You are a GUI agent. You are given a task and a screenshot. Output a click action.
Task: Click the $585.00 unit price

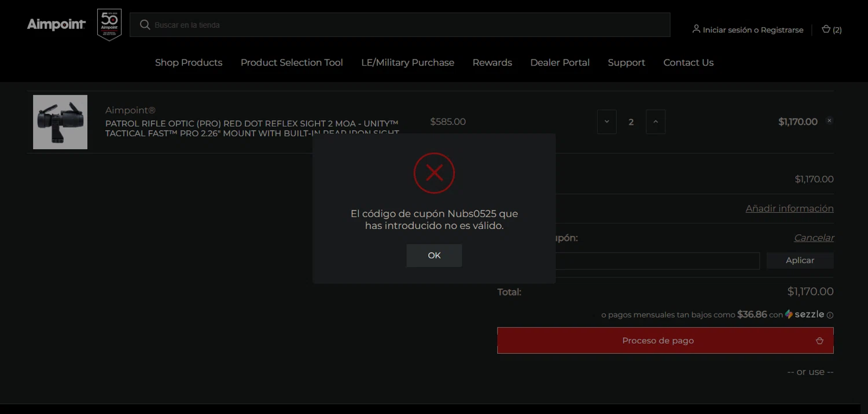[x=448, y=121]
